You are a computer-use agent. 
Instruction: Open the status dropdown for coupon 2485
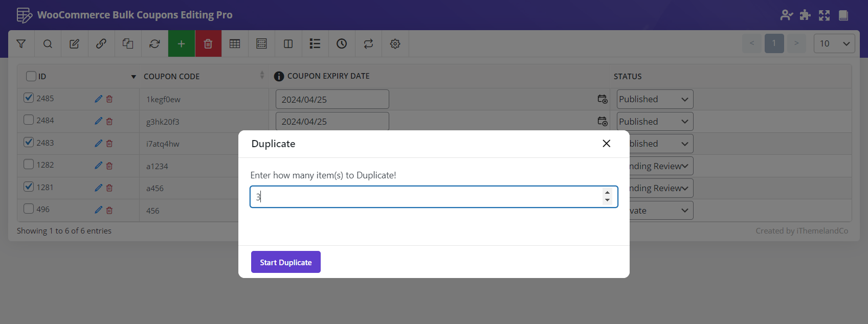tap(654, 99)
